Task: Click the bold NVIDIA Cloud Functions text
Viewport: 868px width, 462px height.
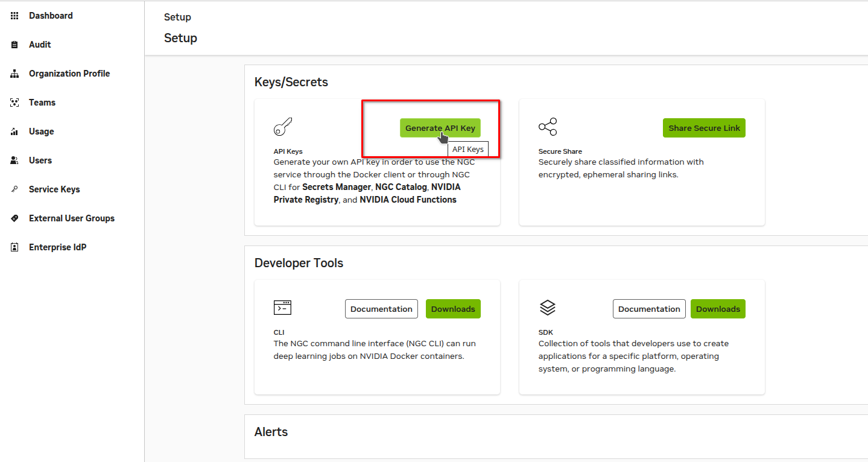Action: 408,200
